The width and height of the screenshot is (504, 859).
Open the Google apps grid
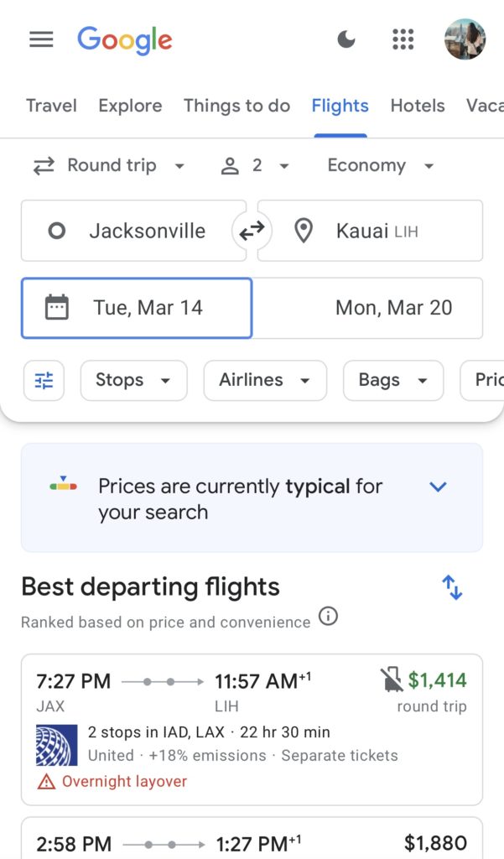tap(403, 39)
